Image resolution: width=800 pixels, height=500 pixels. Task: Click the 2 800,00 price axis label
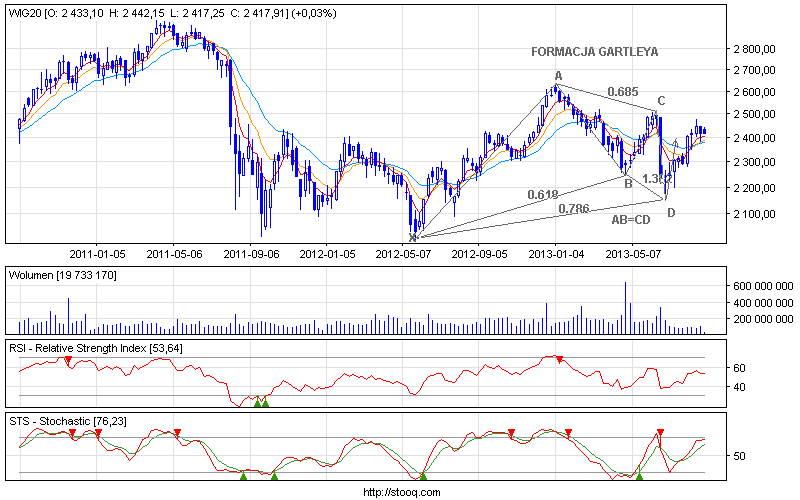pos(754,49)
